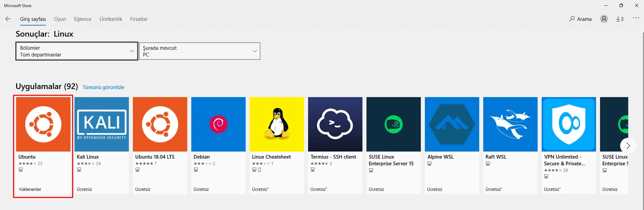Click SUSE Linux Enterprise Server 15 title
Screen dimensions: 644x210
coord(391,160)
